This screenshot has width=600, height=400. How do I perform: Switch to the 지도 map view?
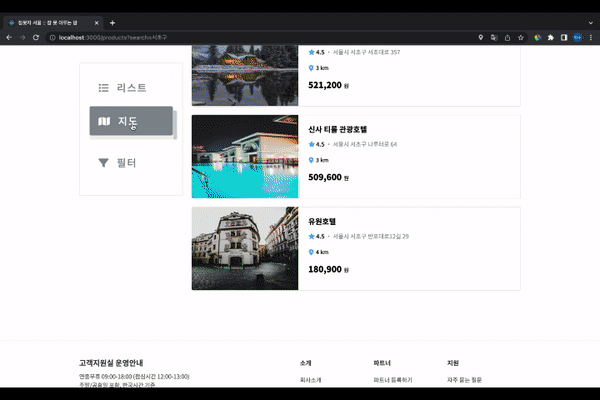[131, 121]
